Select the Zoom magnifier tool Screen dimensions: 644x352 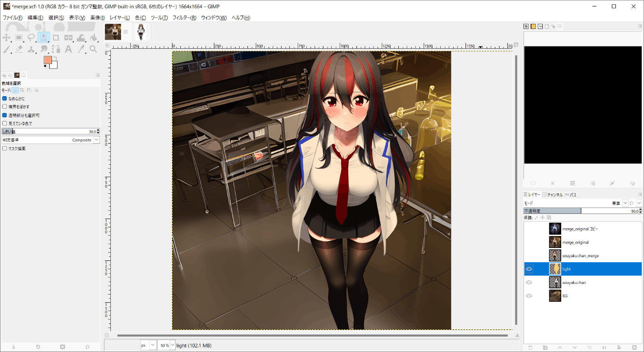click(x=93, y=49)
